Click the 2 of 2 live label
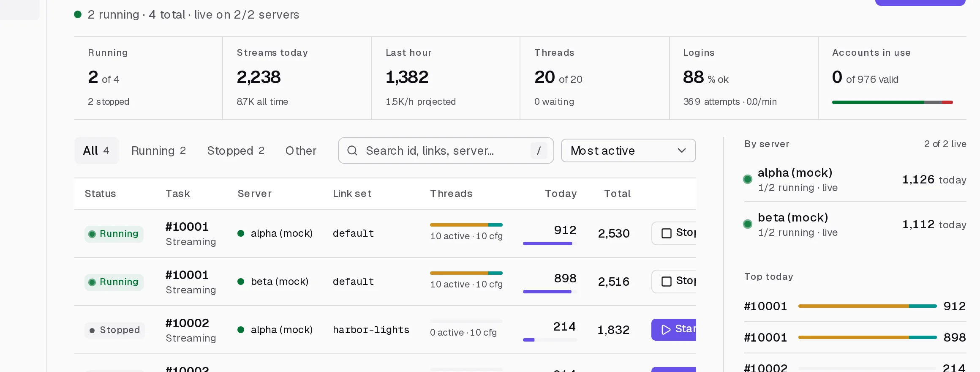 (945, 144)
